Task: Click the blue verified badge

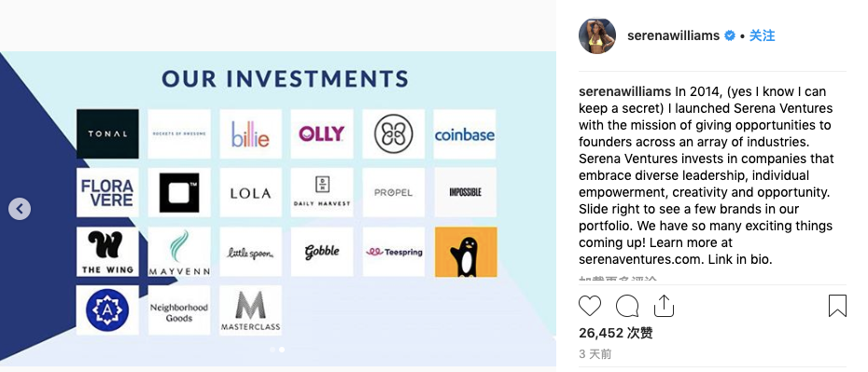Action: [x=730, y=36]
